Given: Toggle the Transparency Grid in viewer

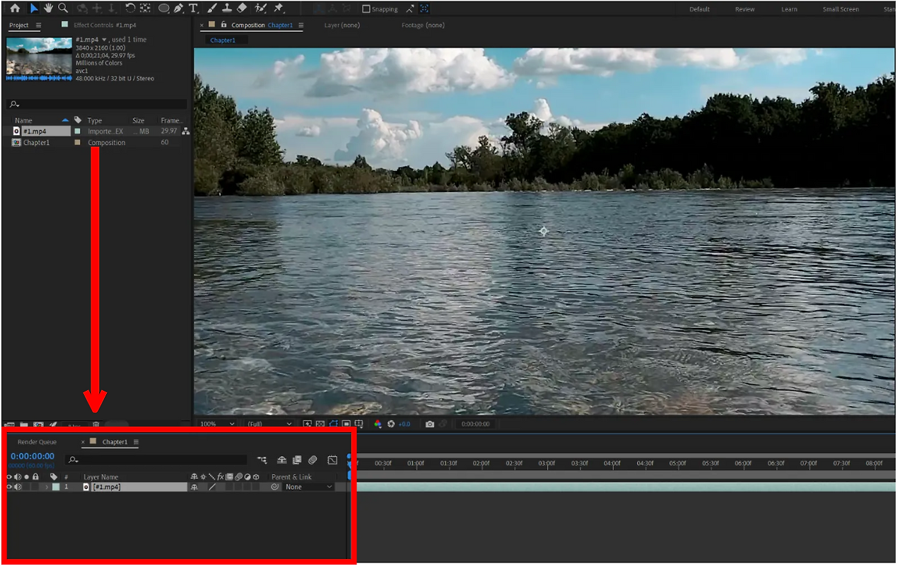Looking at the screenshot, I should click(x=320, y=424).
